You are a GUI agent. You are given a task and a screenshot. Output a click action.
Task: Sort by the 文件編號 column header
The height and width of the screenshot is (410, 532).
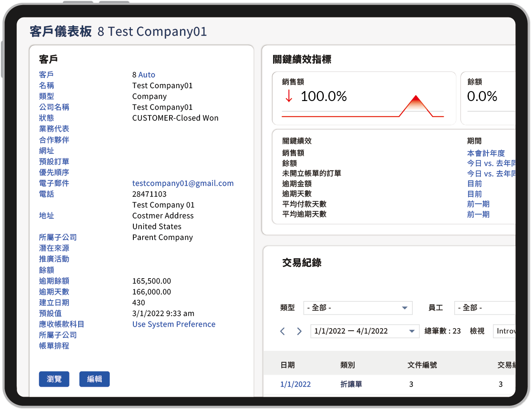(422, 365)
